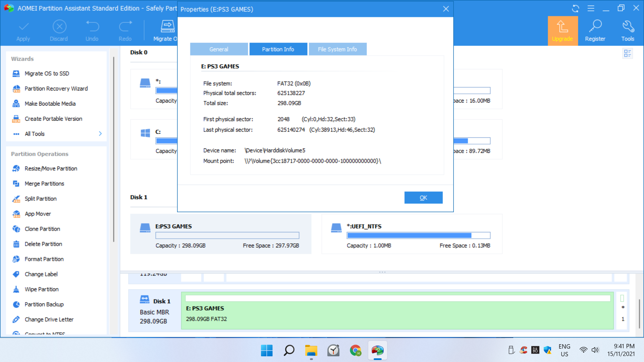Image resolution: width=644 pixels, height=362 pixels.
Task: Open taskbar Search
Action: click(x=289, y=351)
